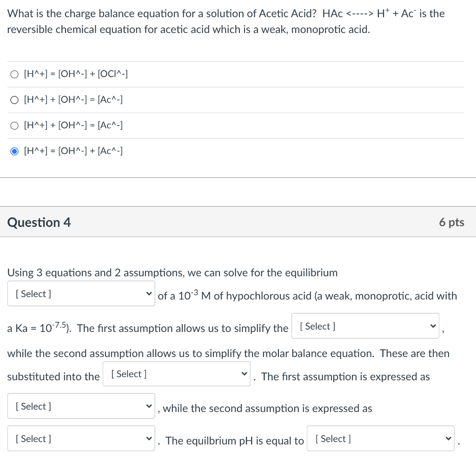
Task: Click the 6 pts label
Action: [x=451, y=222]
